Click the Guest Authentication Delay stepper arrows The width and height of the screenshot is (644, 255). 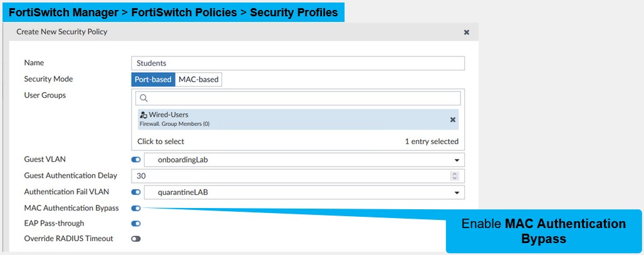pyautogui.click(x=454, y=176)
